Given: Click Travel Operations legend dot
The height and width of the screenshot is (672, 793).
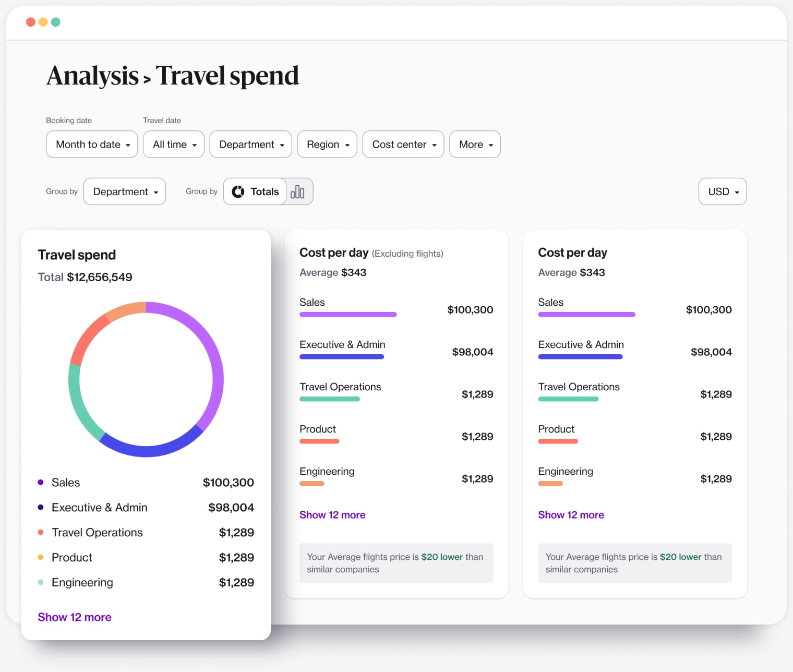Looking at the screenshot, I should tap(41, 532).
